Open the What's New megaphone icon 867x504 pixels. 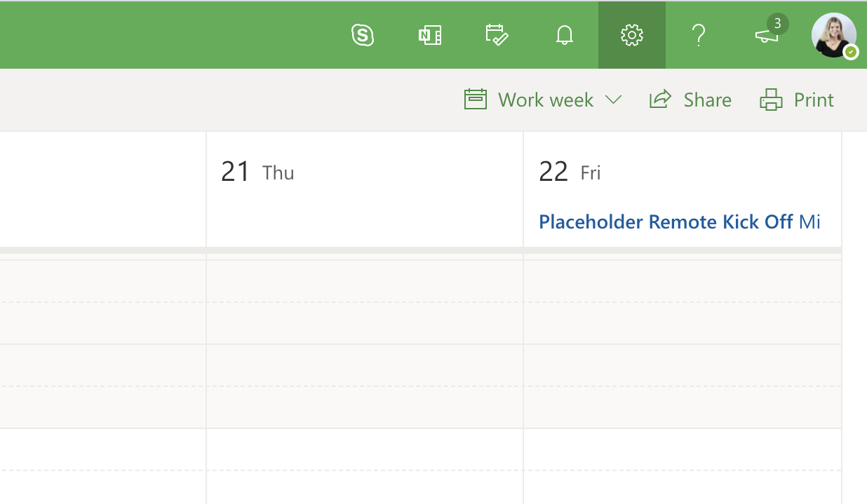767,36
